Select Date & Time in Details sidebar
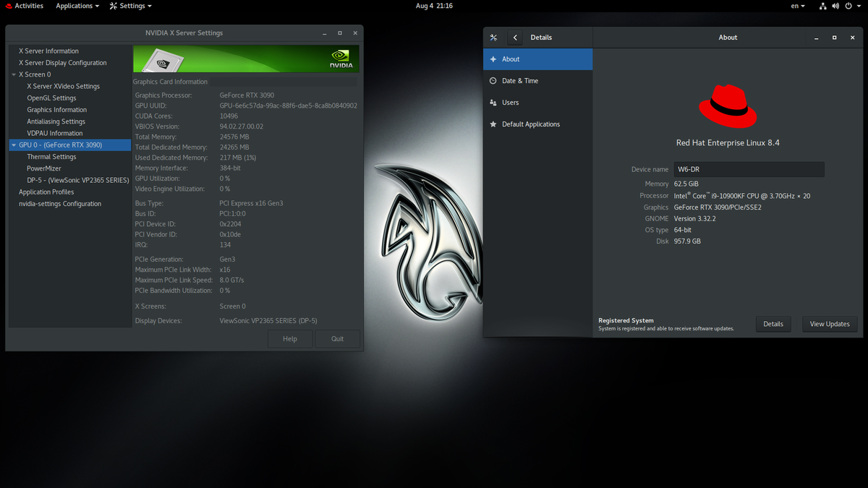 coord(537,81)
